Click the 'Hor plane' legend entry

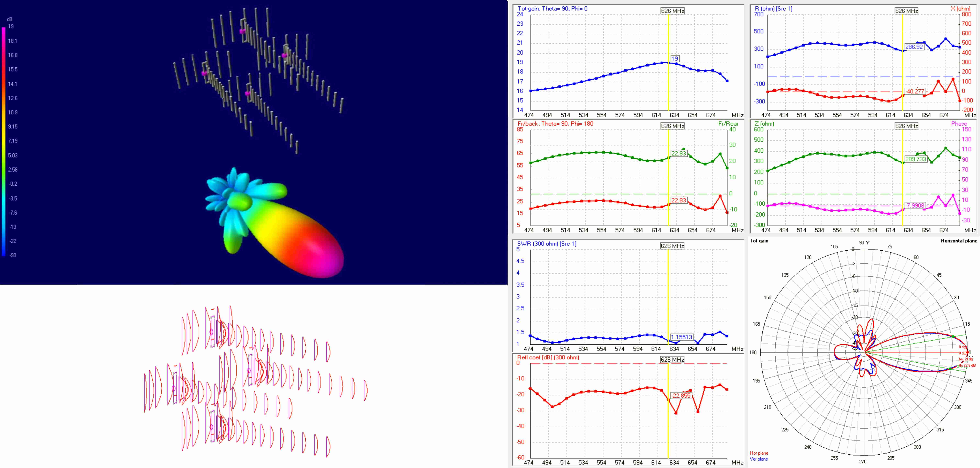click(x=759, y=453)
